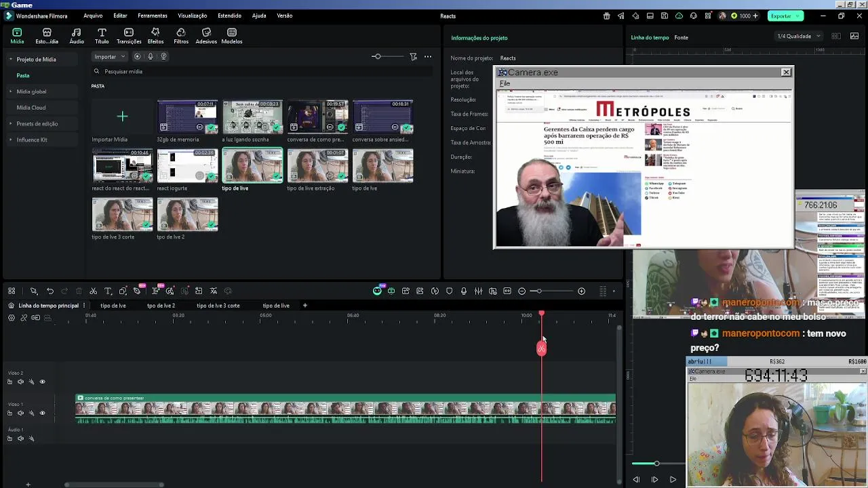
Task: Switch to the Fonte preview tab
Action: [682, 37]
